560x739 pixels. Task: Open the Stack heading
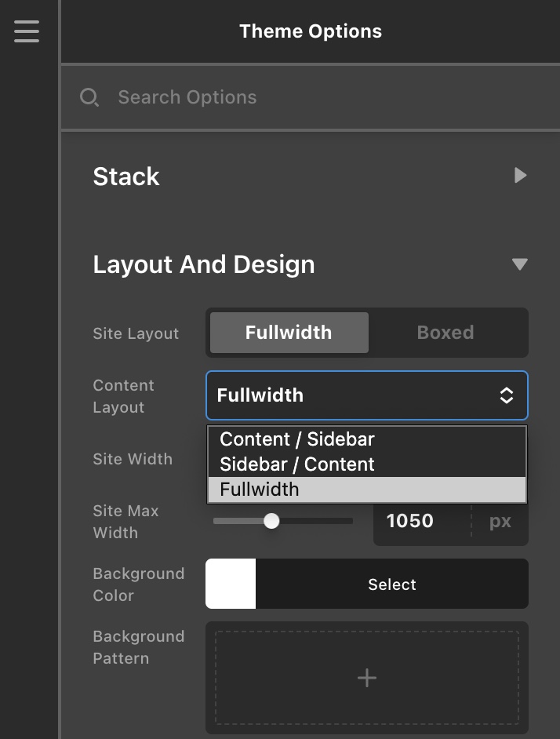(x=126, y=177)
